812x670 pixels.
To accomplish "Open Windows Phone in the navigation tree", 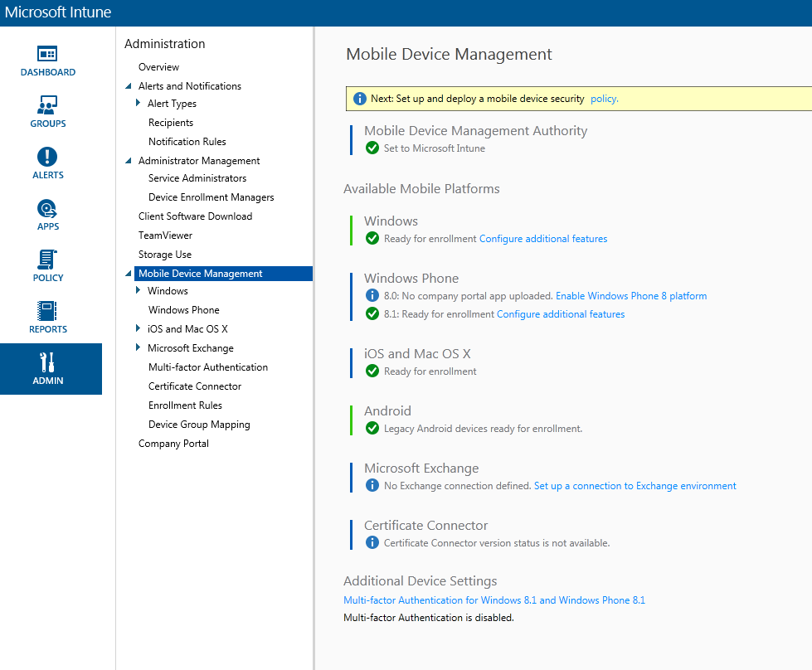I will click(x=184, y=309).
